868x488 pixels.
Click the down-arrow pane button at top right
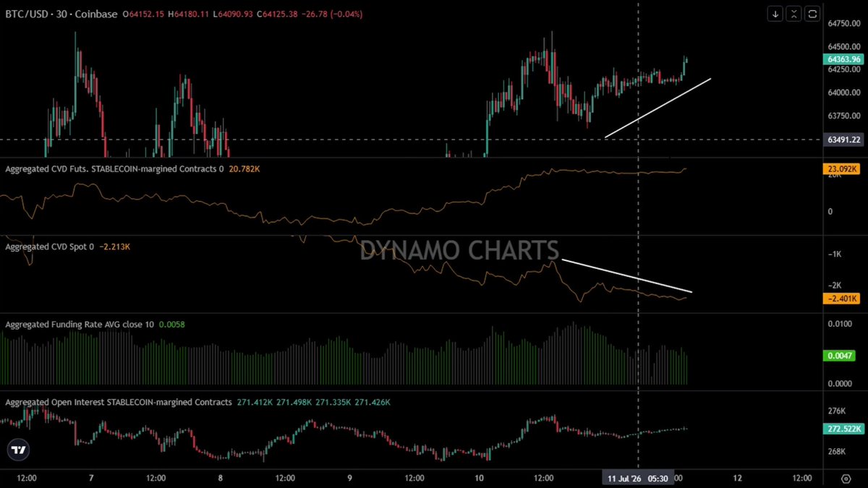[775, 14]
